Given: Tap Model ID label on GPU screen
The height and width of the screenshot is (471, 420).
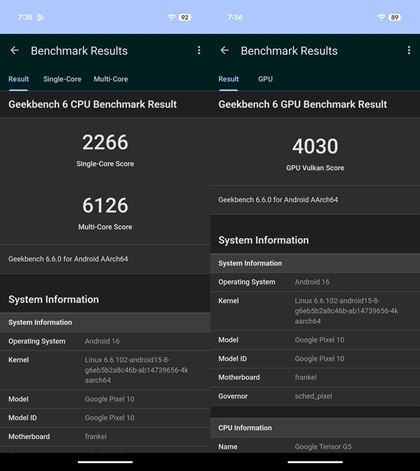Looking at the screenshot, I should coord(233,359).
